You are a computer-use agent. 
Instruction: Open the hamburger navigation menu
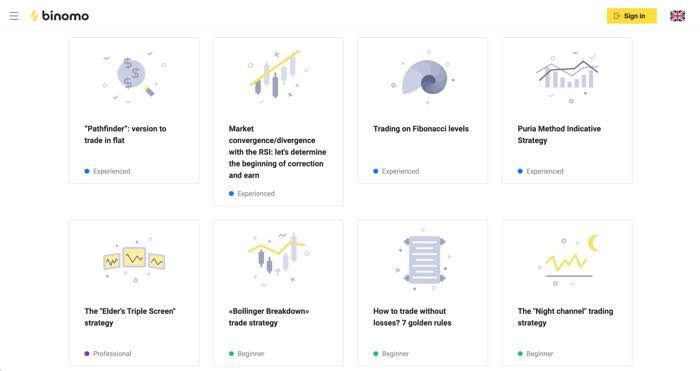[14, 16]
